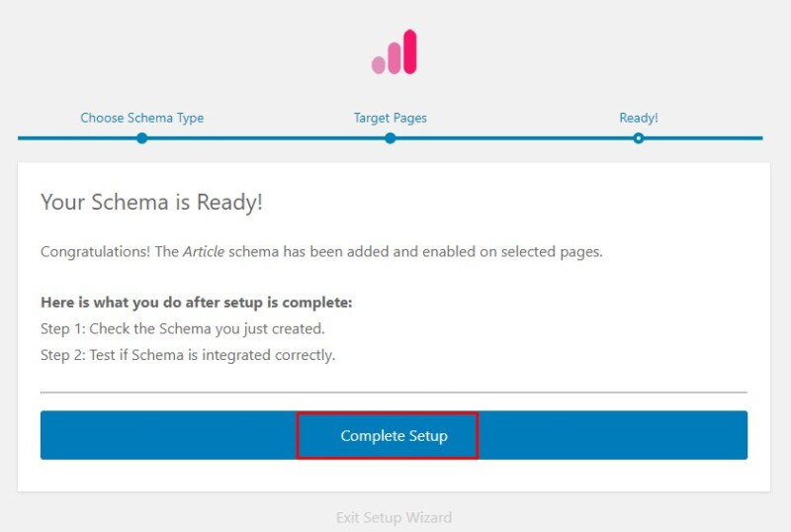Click the Step 2 Test if Schema text

(188, 355)
